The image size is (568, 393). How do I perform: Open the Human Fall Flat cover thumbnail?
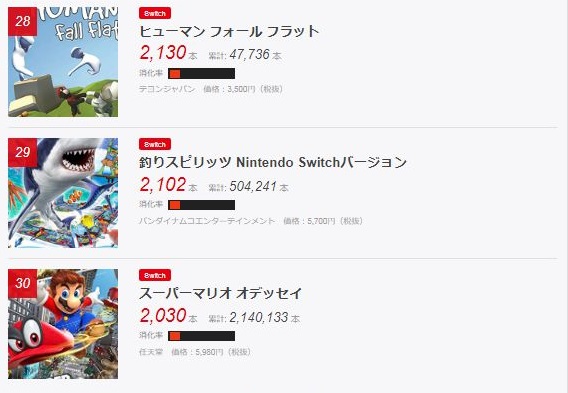63,62
